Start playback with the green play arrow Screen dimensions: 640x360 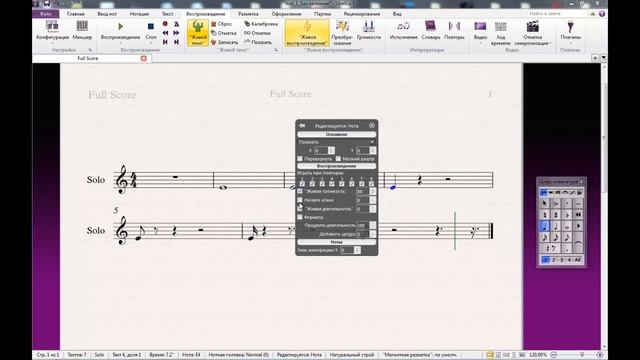(x=120, y=27)
